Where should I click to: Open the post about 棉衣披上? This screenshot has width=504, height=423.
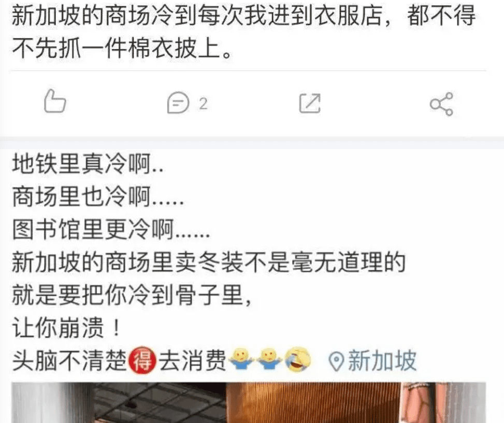(243, 32)
